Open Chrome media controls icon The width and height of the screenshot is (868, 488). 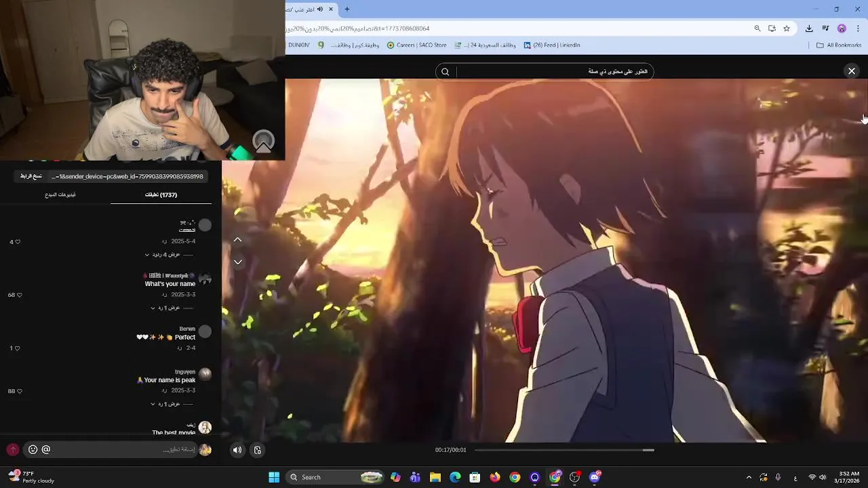pos(825,28)
